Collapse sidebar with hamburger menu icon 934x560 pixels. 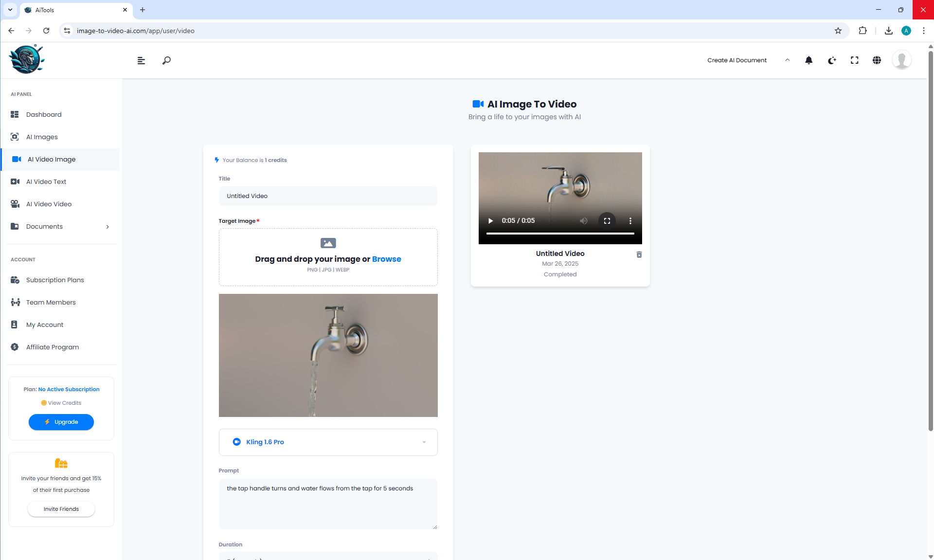click(x=141, y=60)
